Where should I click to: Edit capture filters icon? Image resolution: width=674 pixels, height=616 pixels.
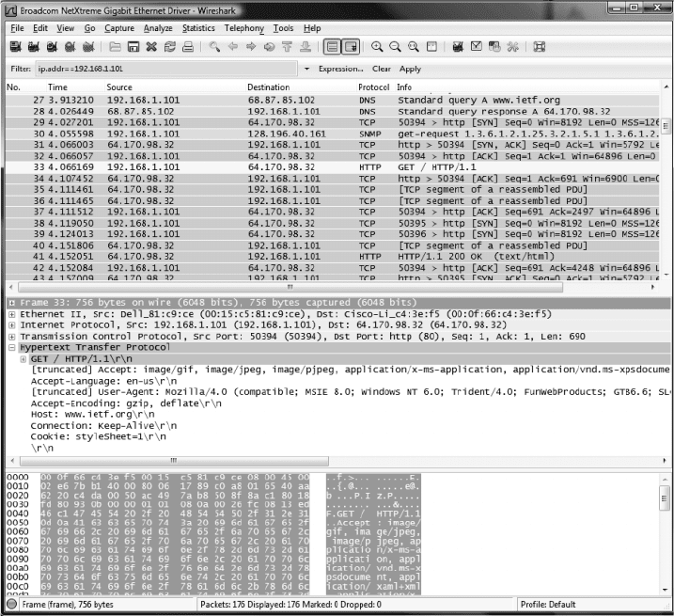point(458,46)
